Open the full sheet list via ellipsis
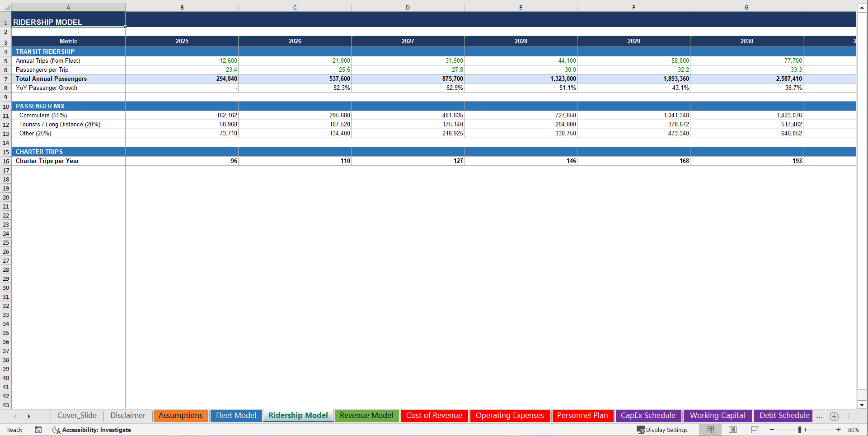 tap(819, 416)
